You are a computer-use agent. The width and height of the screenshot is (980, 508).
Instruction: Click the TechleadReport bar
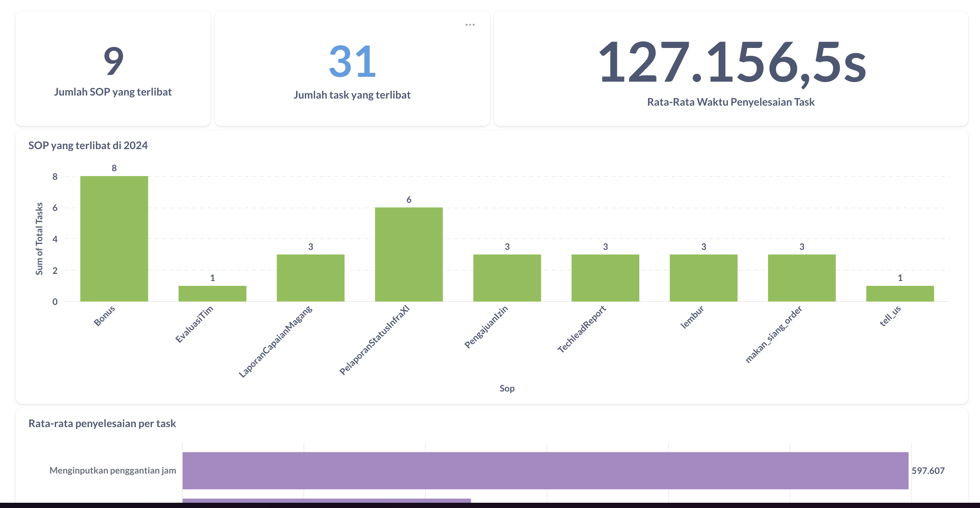tap(605, 278)
